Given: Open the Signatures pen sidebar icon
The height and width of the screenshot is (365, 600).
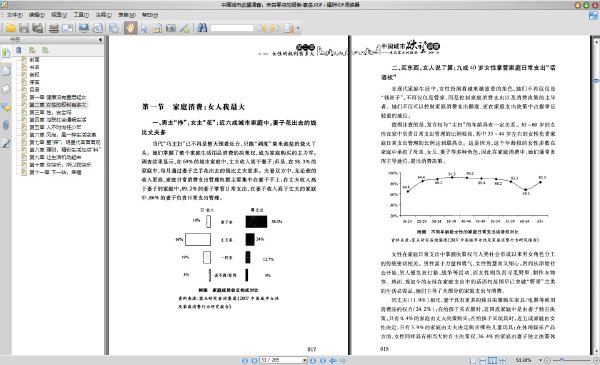Looking at the screenshot, I should [6, 143].
